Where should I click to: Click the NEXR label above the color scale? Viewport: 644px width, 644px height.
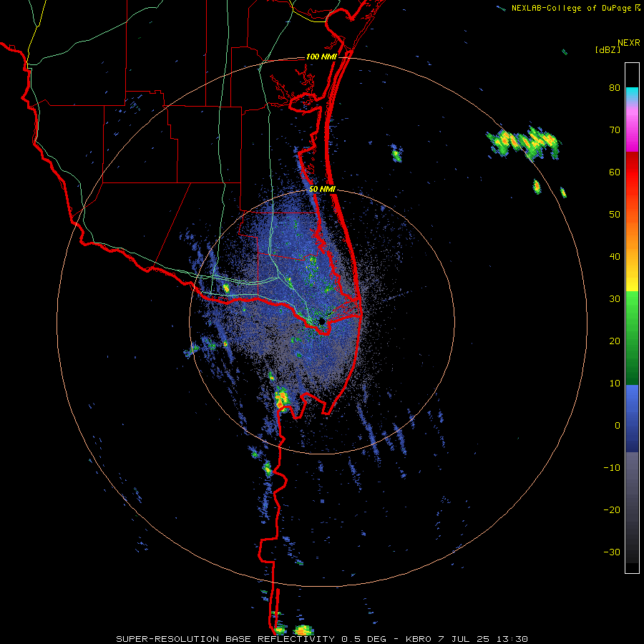[629, 43]
